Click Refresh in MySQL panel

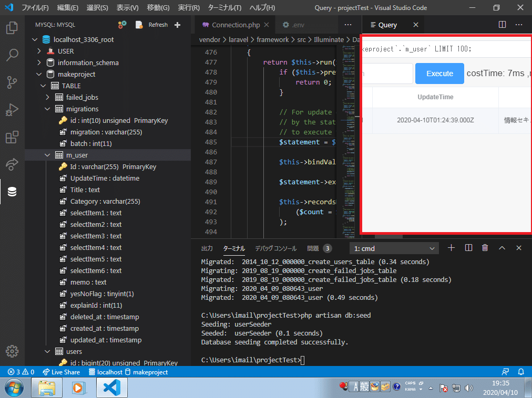tap(158, 25)
